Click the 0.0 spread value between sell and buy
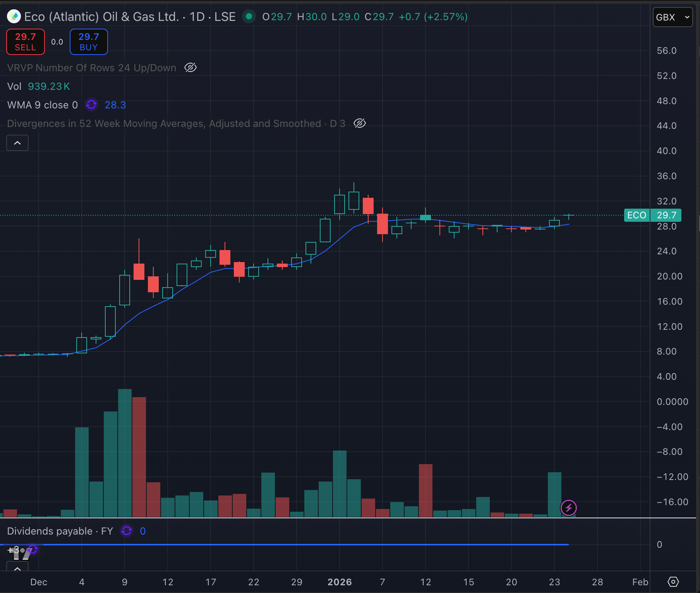 57,42
